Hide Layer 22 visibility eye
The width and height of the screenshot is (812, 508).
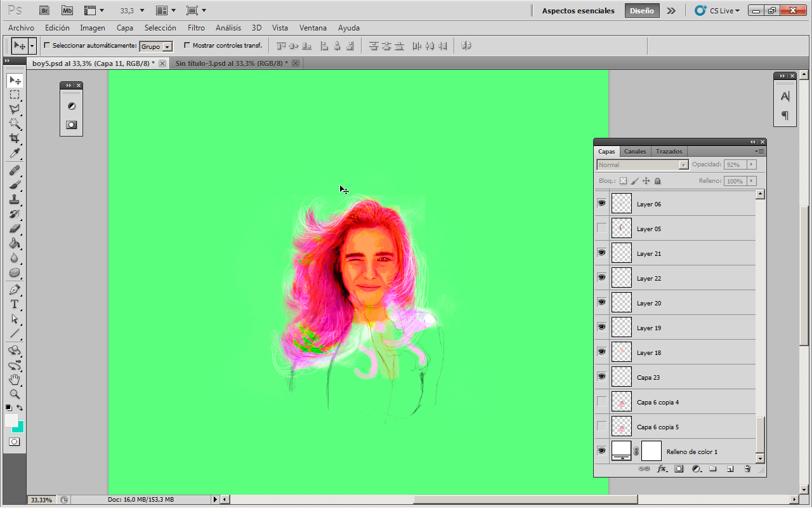(601, 277)
